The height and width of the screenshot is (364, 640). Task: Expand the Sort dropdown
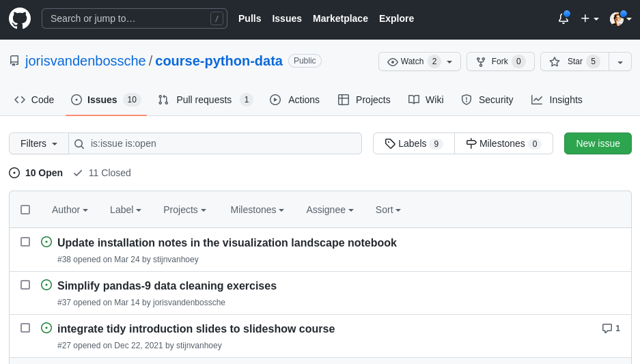pyautogui.click(x=388, y=210)
